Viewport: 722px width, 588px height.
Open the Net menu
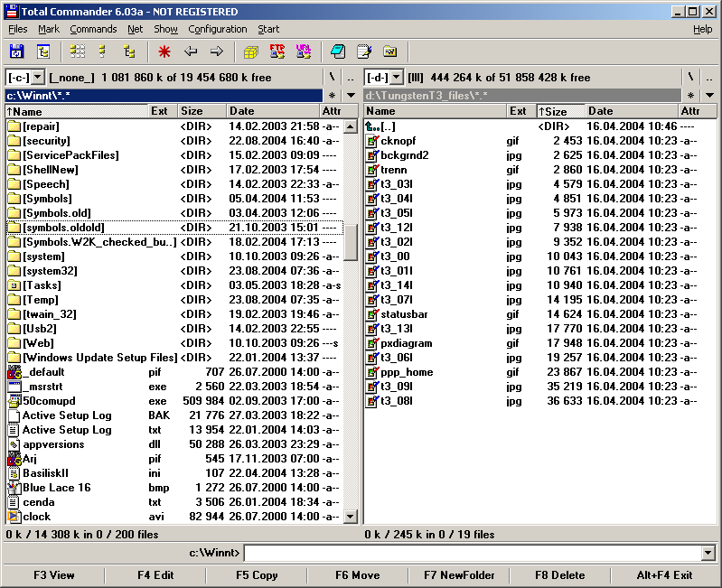pos(136,29)
